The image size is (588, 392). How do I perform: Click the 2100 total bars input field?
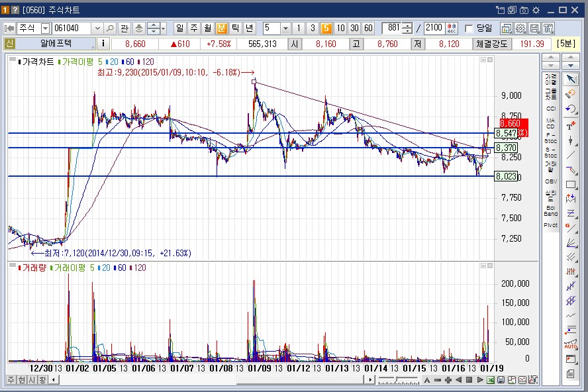434,28
